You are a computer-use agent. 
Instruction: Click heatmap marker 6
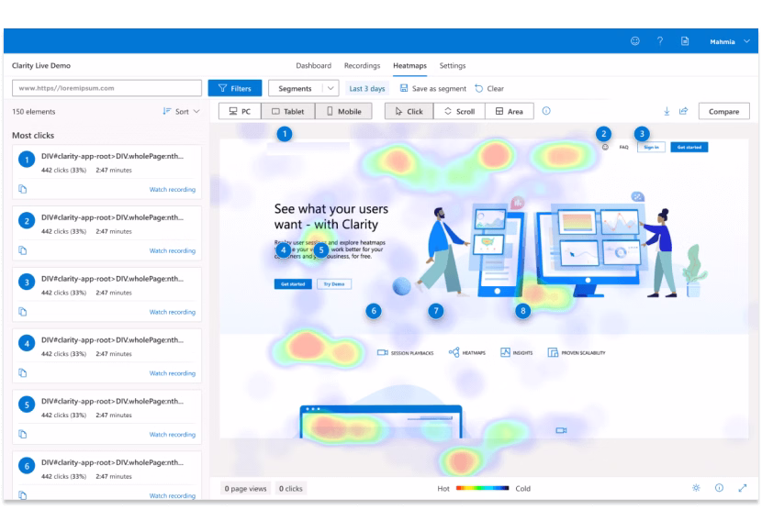point(374,311)
